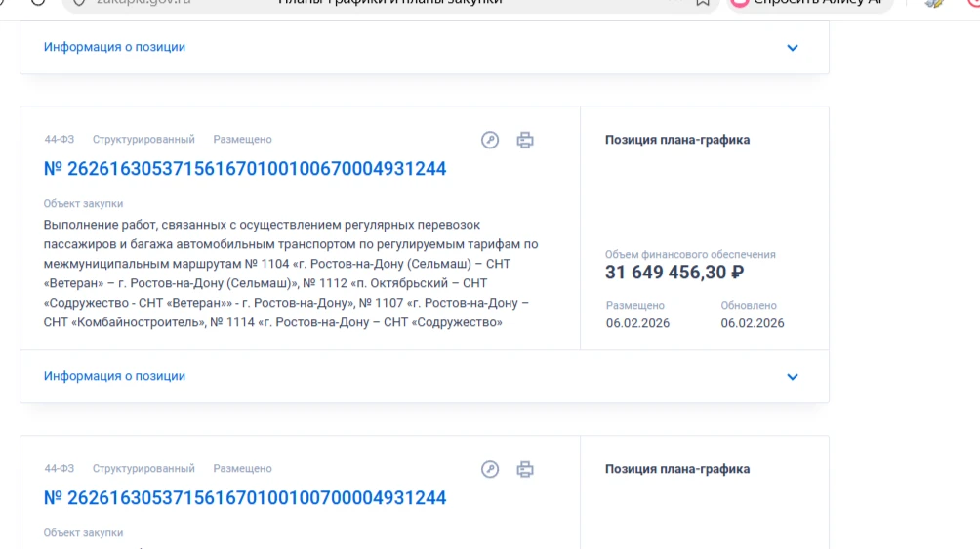The width and height of the screenshot is (980, 549).
Task: Open plan link № 262616305371561670100100700004931244
Action: click(245, 498)
